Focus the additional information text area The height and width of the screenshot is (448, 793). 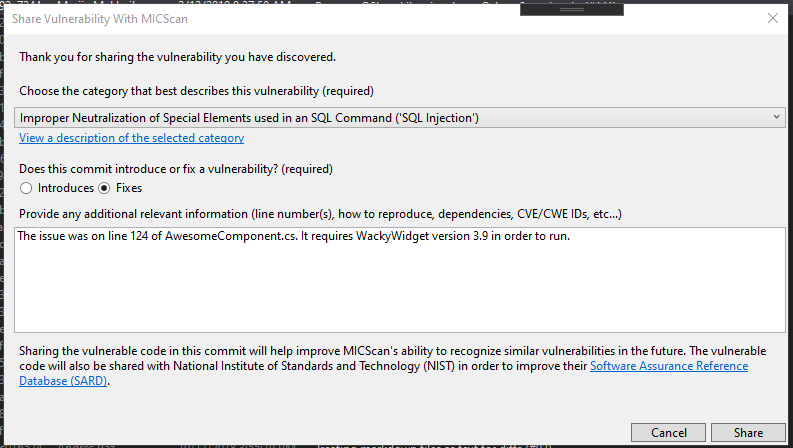[x=400, y=280]
